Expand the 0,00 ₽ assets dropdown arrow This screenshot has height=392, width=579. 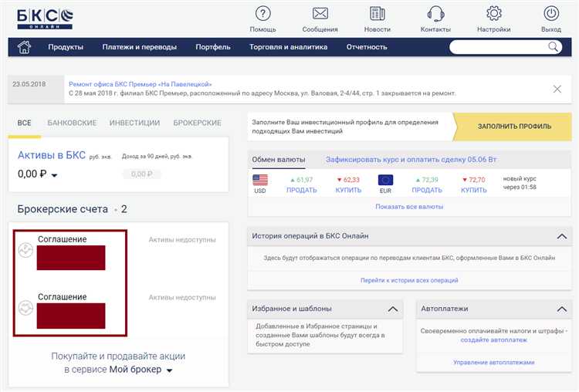[x=54, y=175]
